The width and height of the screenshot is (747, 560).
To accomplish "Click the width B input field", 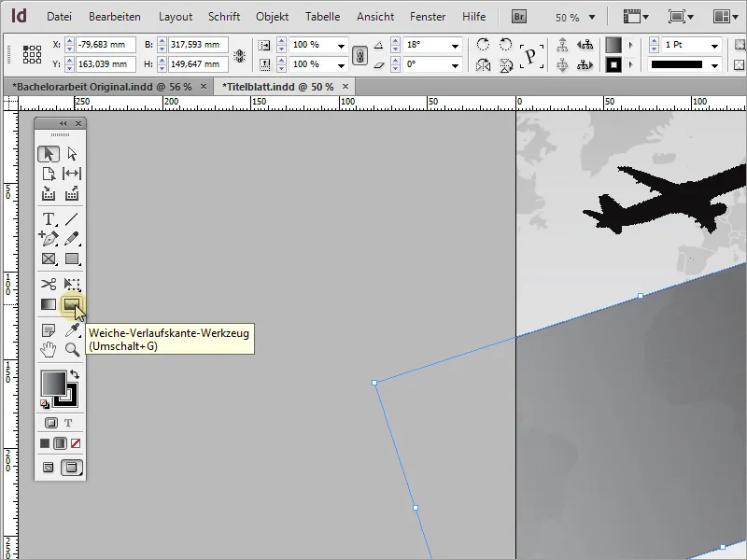I will [198, 45].
